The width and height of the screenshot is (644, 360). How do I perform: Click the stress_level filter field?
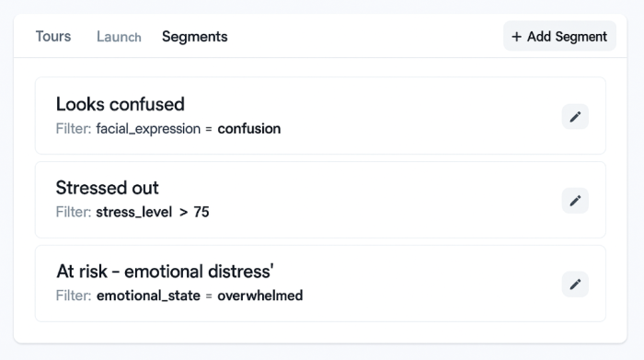coord(134,212)
